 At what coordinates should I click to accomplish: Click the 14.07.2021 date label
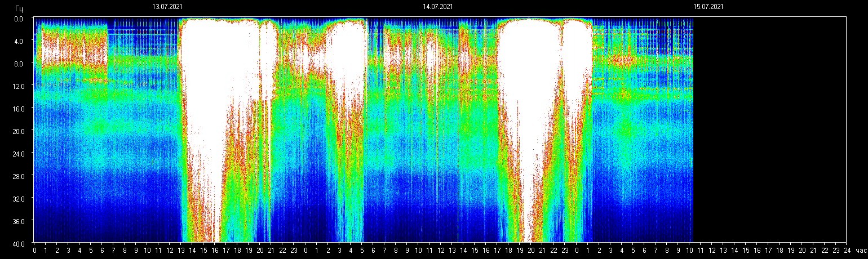point(438,7)
